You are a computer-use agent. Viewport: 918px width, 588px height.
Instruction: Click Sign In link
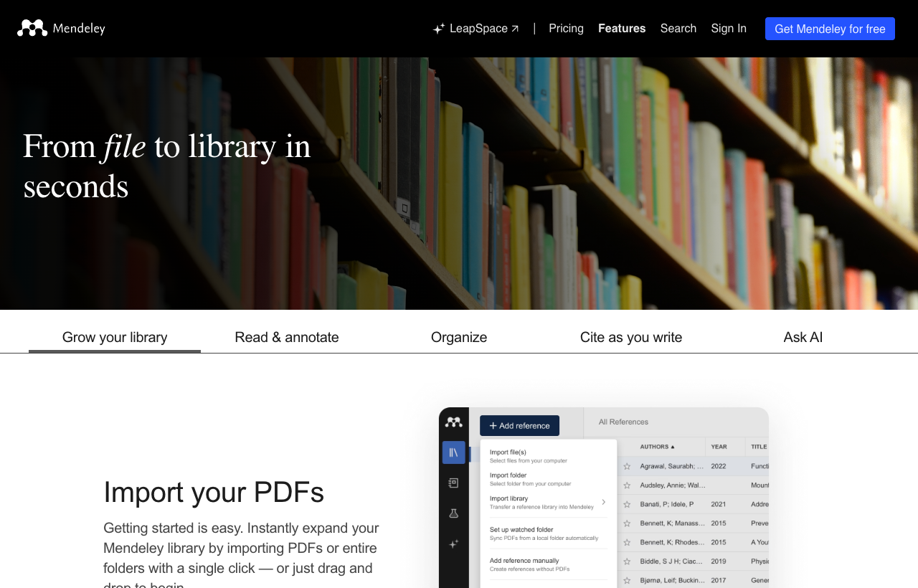pos(729,28)
